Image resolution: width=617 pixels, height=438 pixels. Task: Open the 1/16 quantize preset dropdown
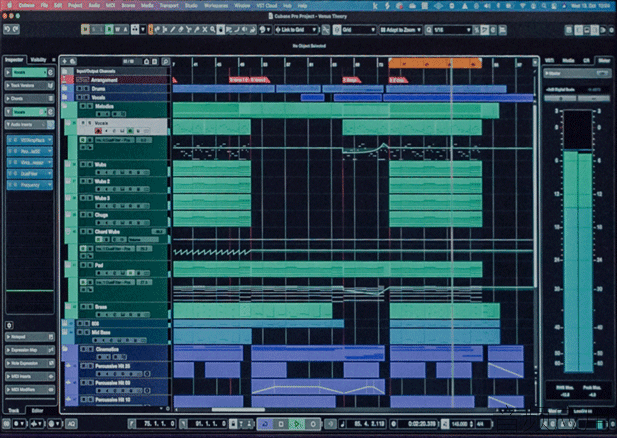click(452, 30)
